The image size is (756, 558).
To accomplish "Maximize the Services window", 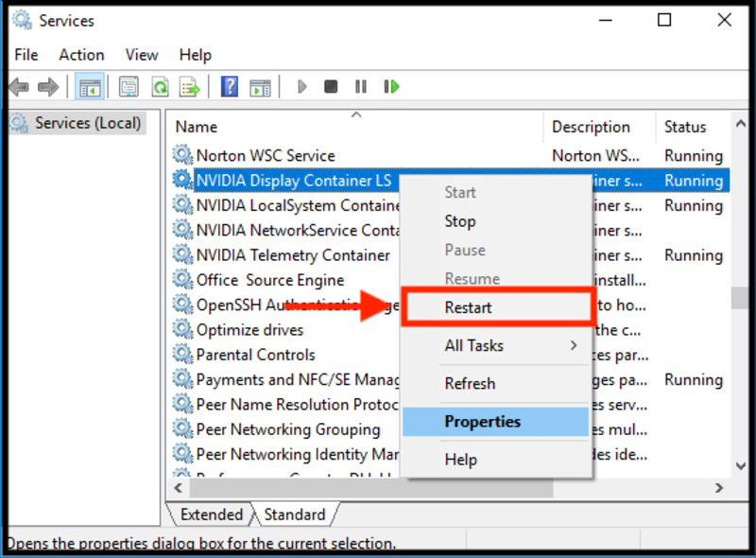I will coord(664,20).
